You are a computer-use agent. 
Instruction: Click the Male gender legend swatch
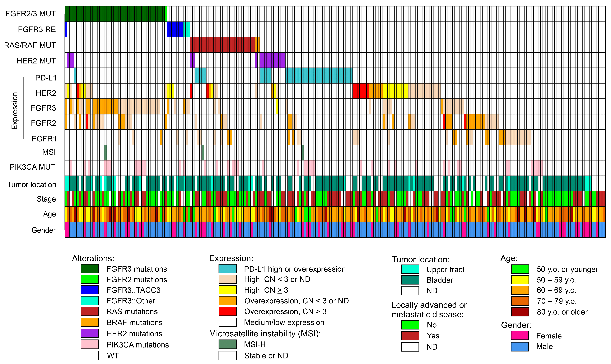click(520, 347)
